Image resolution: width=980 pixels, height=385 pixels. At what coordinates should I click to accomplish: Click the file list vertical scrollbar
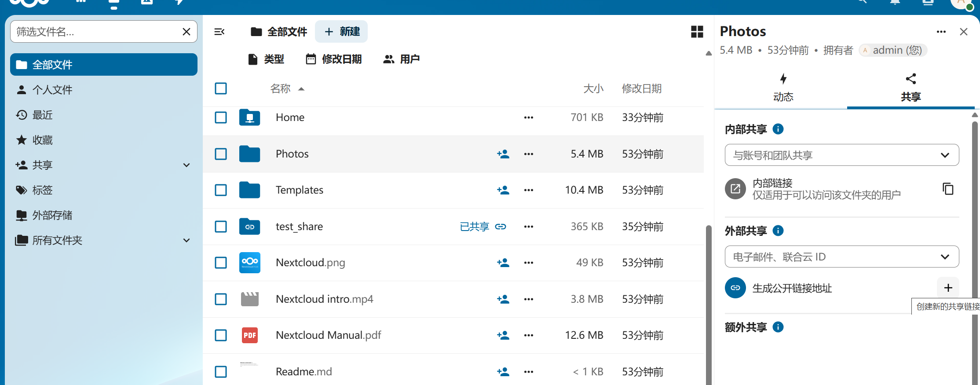pos(708,304)
